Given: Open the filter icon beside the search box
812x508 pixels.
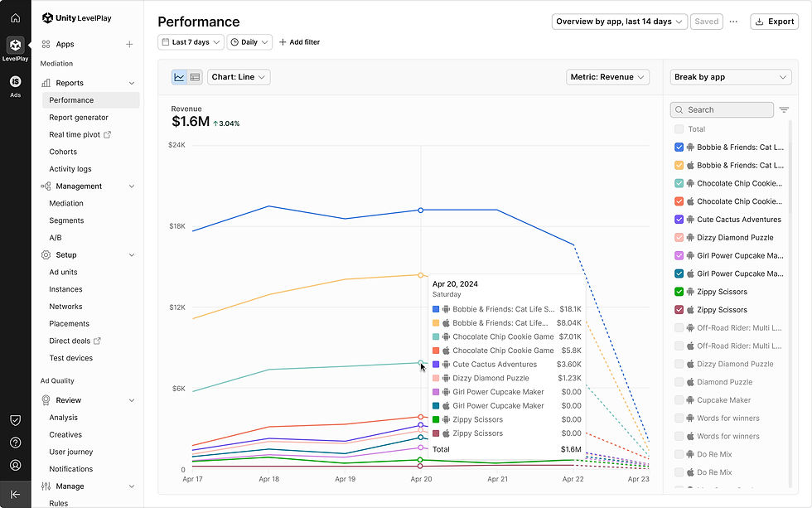Looking at the screenshot, I should 784,109.
